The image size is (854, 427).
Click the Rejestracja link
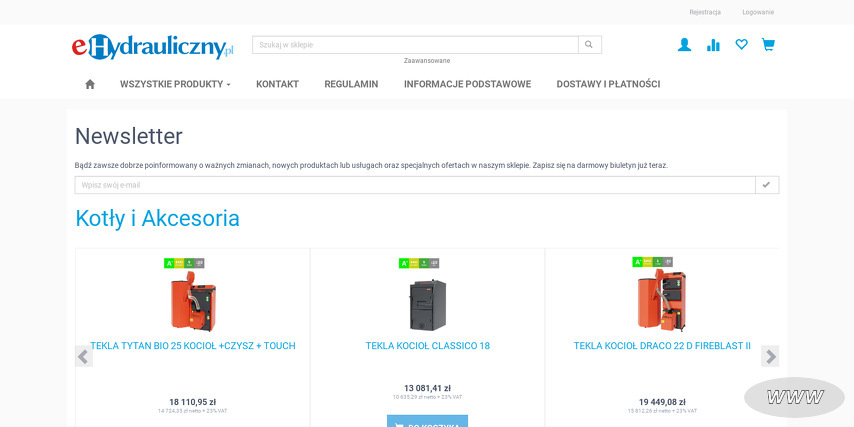(705, 12)
